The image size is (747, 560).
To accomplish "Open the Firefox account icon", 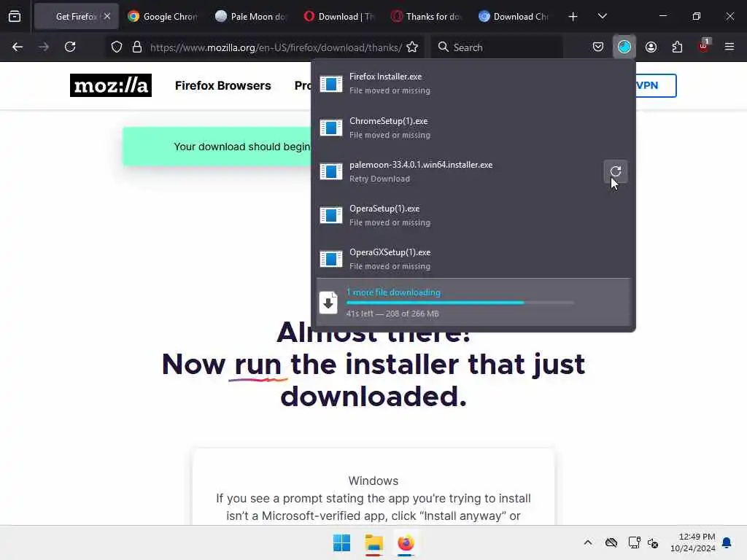I will 651,47.
